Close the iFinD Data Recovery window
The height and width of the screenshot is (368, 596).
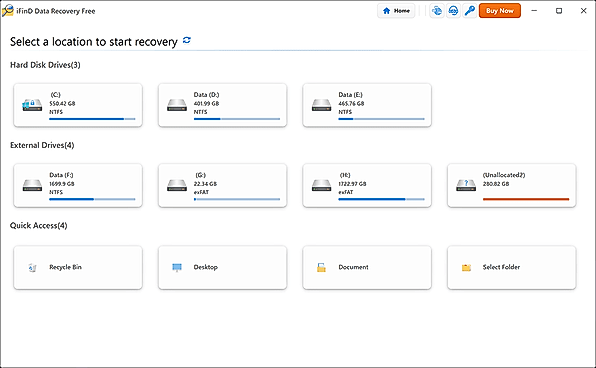click(583, 11)
